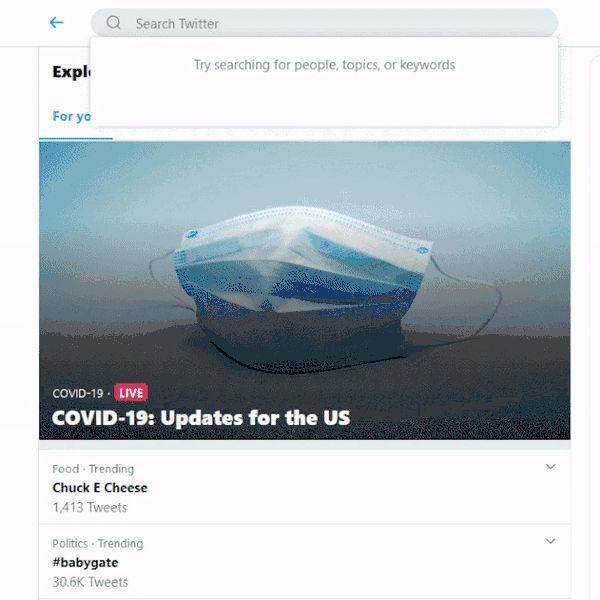Click the face mask banner image

[x=305, y=290]
